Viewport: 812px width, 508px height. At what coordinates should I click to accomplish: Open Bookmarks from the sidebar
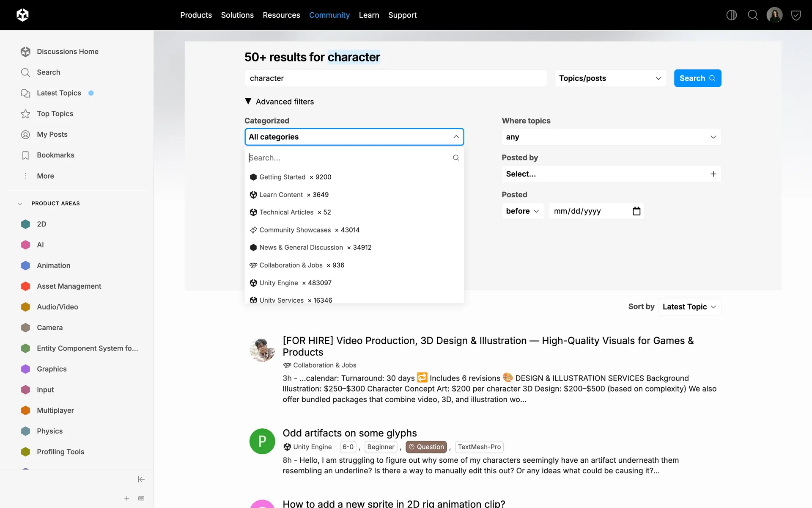click(55, 155)
